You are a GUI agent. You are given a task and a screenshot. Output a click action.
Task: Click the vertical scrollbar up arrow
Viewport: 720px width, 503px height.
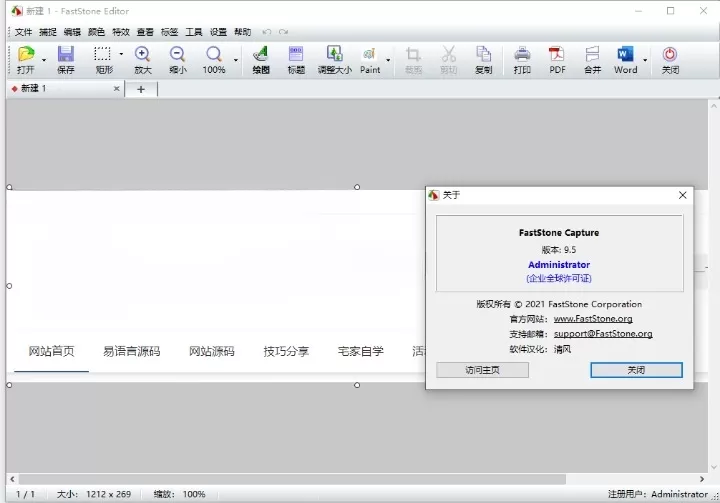point(714,106)
